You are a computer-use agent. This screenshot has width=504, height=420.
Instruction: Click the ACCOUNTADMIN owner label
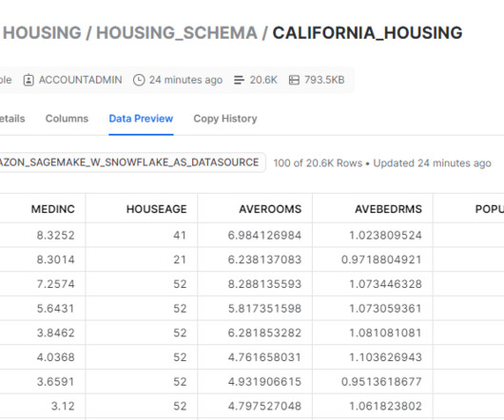81,80
